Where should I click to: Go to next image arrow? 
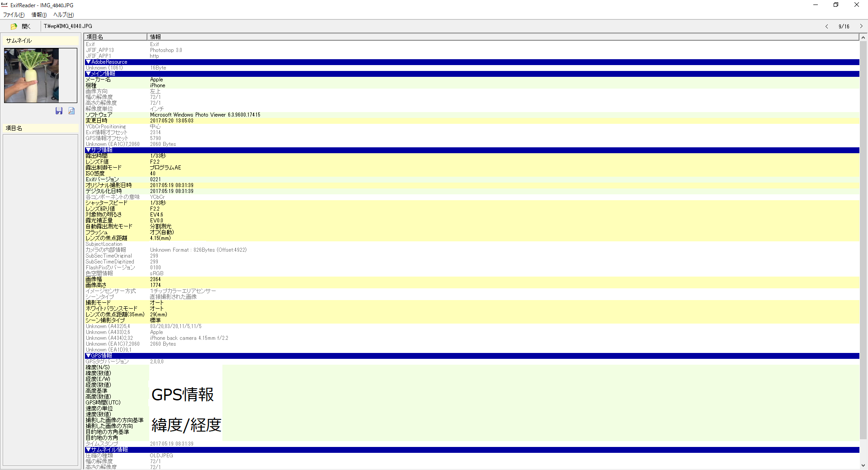(x=861, y=26)
